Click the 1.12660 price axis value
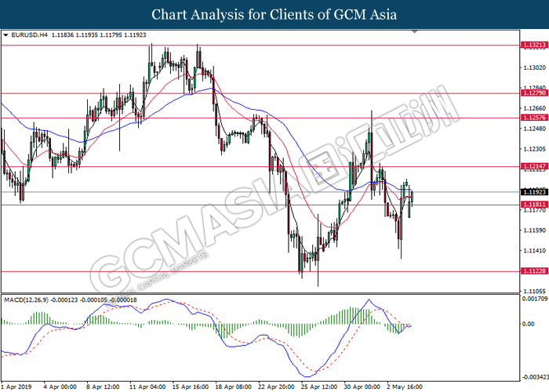This screenshot has height=392, width=549. pyautogui.click(x=535, y=108)
